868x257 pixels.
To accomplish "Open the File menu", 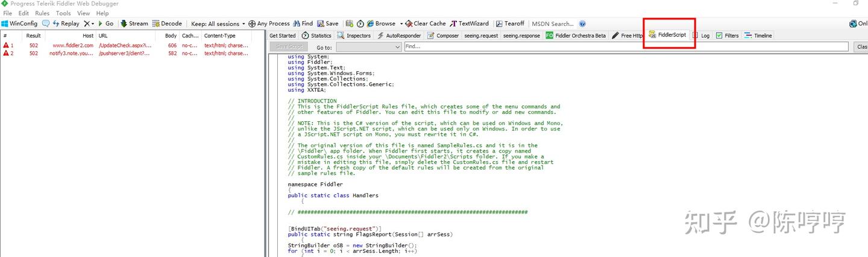I will 7,13.
